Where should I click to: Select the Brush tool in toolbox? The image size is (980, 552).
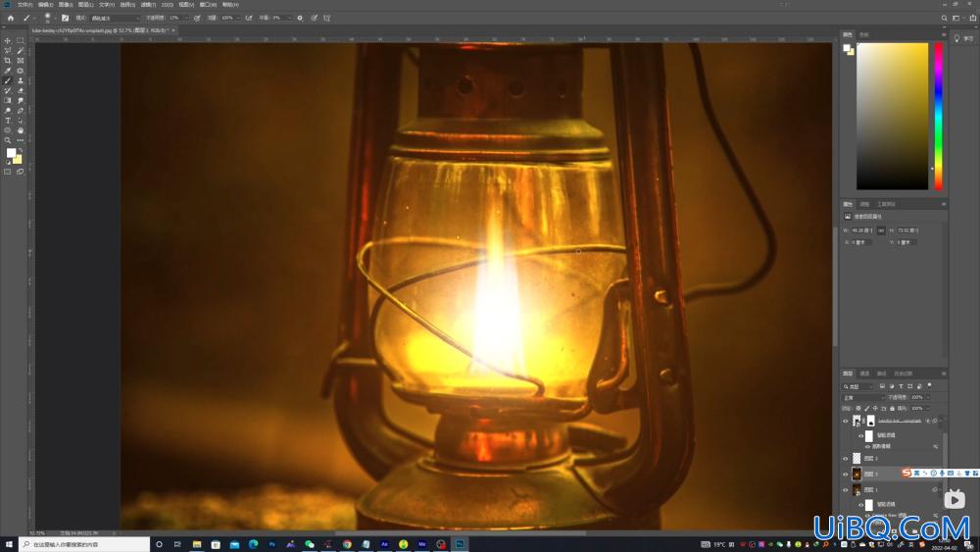click(8, 80)
